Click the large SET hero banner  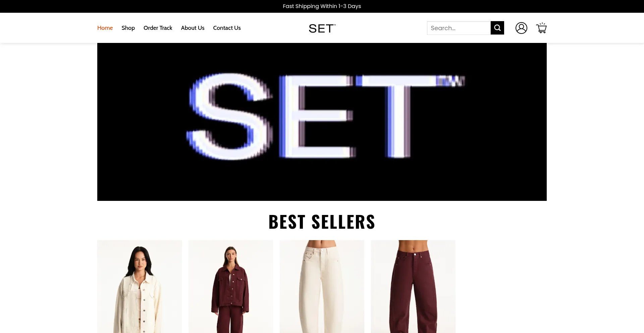(322, 122)
